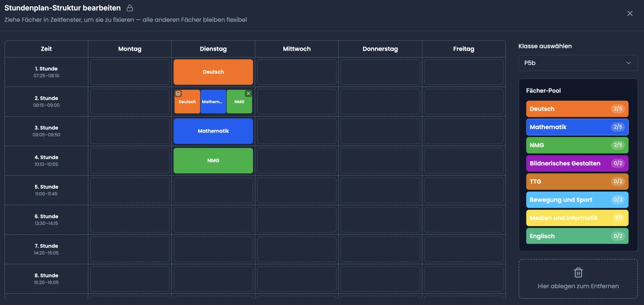
Task: Click the empty Freitag 5. Stunde slot
Action: click(464, 190)
